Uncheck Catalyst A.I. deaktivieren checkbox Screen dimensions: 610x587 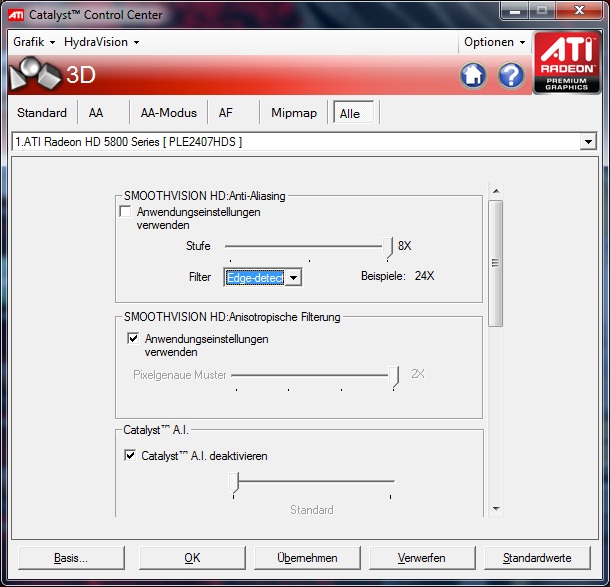[x=130, y=455]
